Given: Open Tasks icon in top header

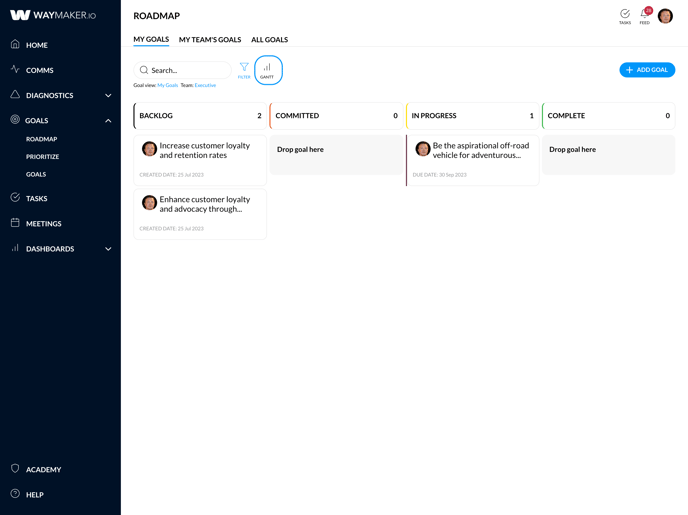Looking at the screenshot, I should click(625, 16).
